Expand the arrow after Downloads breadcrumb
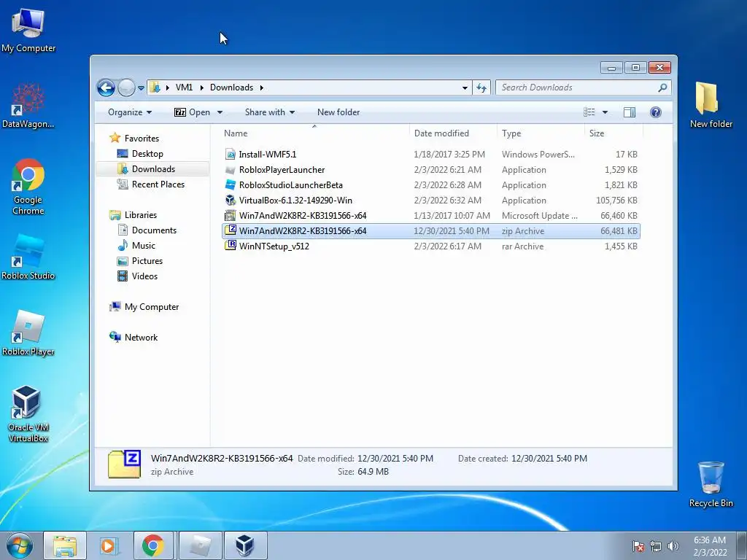 click(x=262, y=88)
